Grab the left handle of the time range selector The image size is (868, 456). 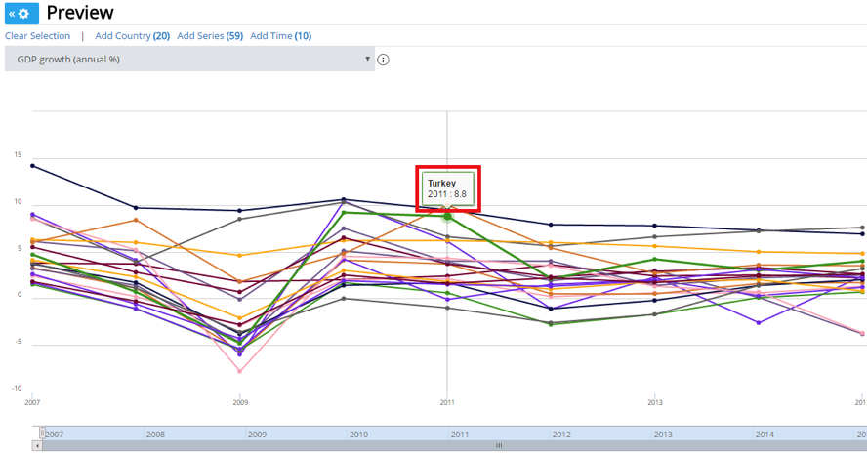pos(42,434)
